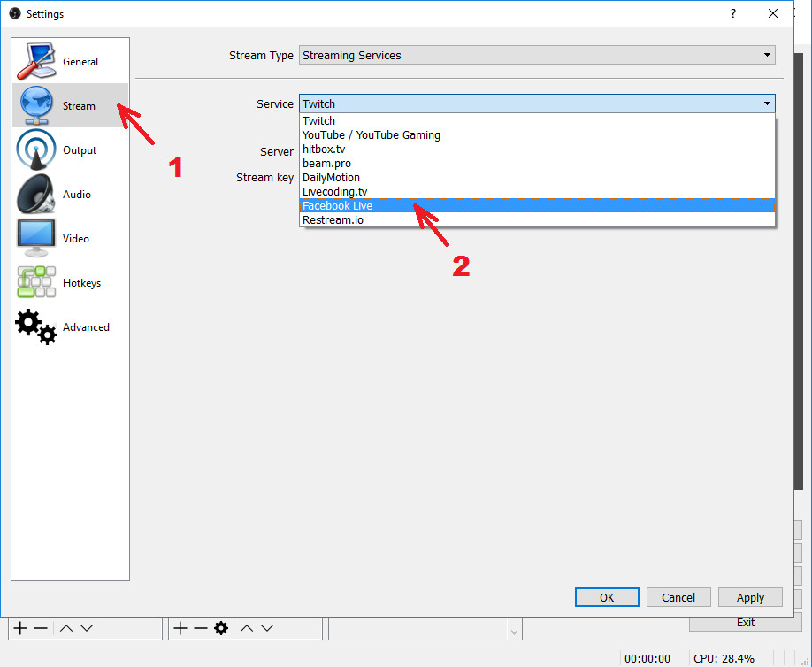
Task: Click the Settings window title text
Action: [x=45, y=14]
